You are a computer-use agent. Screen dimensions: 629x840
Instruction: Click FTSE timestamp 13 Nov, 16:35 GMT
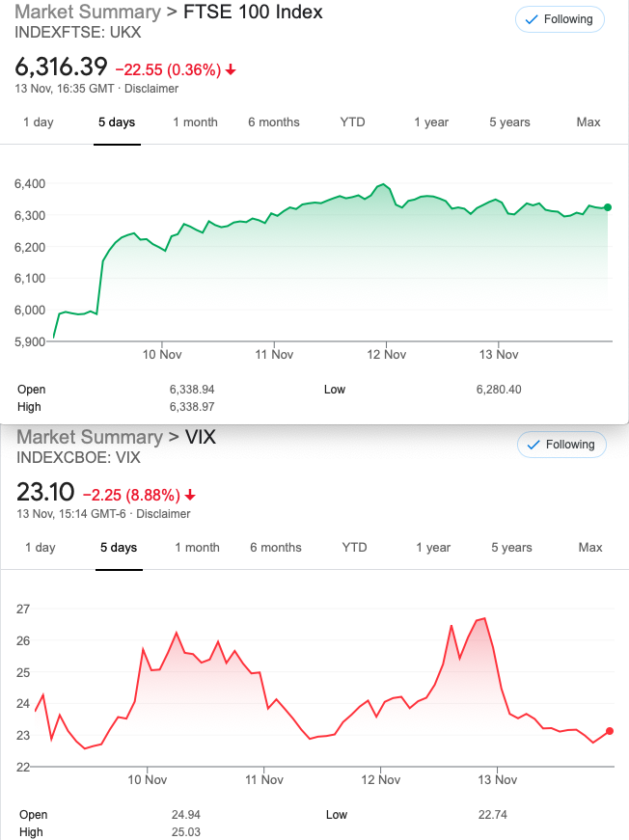click(x=65, y=89)
